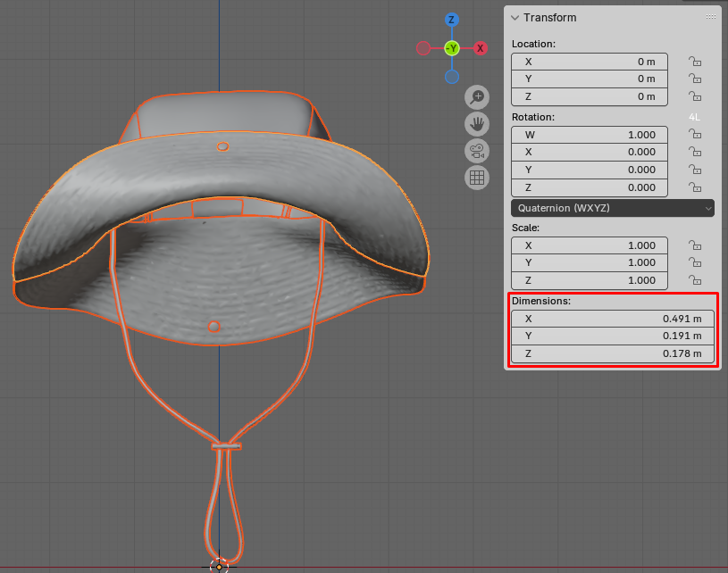Lock the Location X value

pos(694,62)
